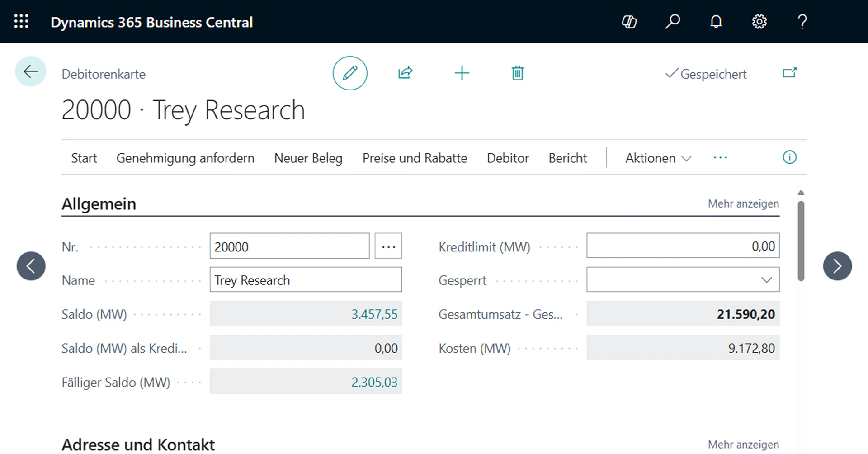Open the page in a new window
This screenshot has height=454, width=868.
point(790,73)
